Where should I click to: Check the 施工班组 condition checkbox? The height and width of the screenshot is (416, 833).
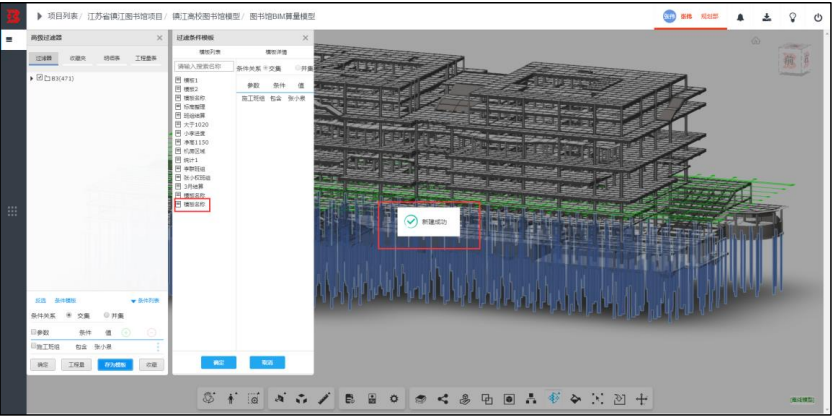(x=33, y=346)
